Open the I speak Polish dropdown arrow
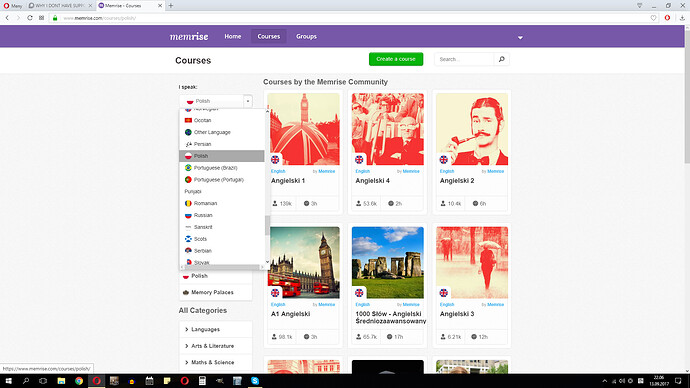Image resolution: width=690 pixels, height=388 pixels. (x=248, y=101)
